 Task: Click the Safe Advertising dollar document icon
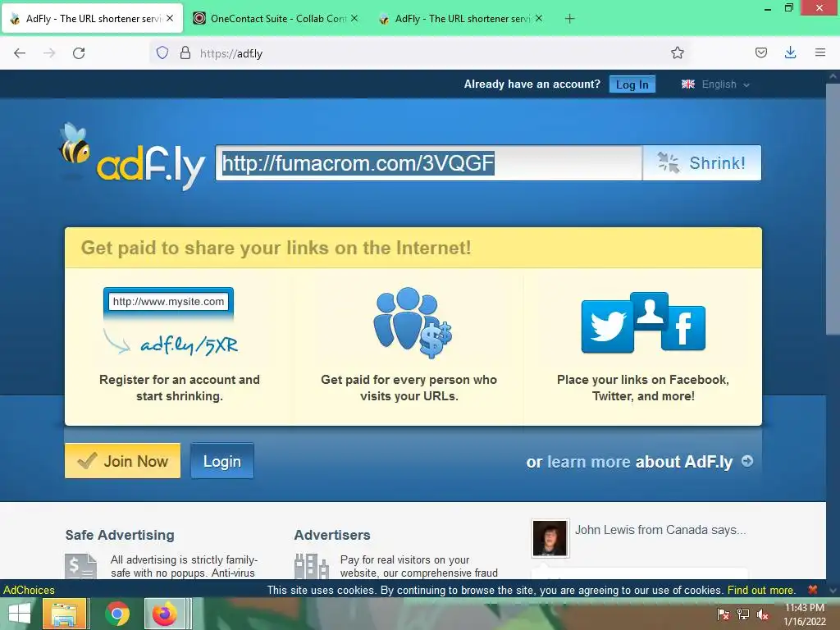click(x=80, y=566)
